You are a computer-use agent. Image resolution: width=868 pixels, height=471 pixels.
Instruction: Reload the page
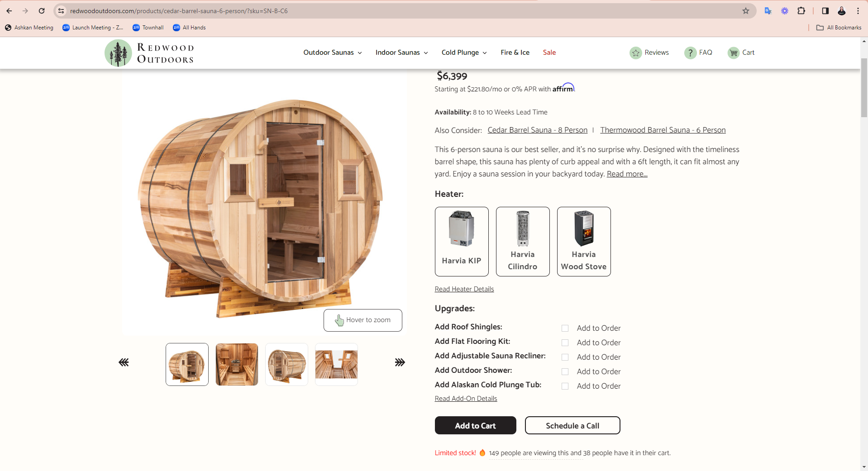[42, 11]
